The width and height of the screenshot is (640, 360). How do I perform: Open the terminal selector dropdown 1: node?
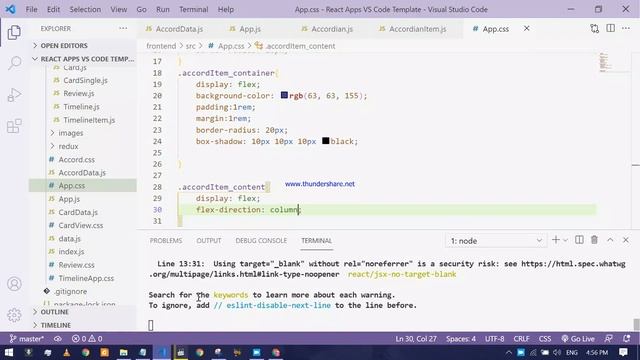[496, 241]
